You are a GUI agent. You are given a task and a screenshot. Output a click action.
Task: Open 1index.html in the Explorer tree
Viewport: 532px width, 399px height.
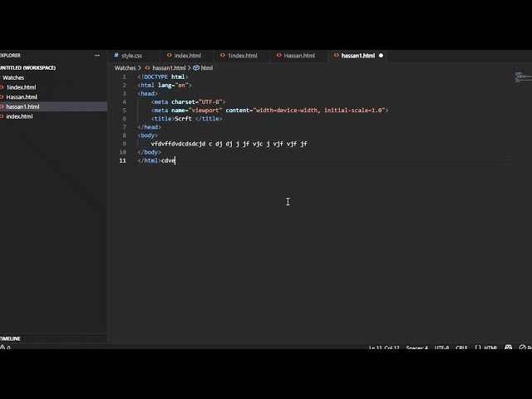(21, 87)
